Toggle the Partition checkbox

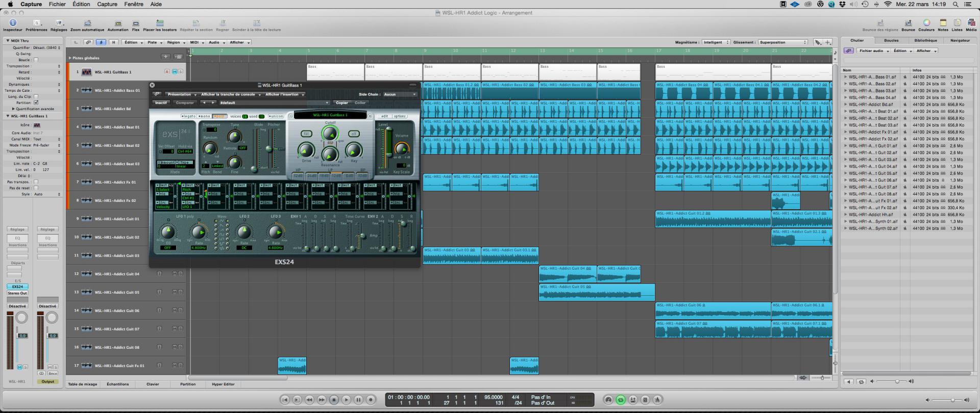pyautogui.click(x=36, y=102)
